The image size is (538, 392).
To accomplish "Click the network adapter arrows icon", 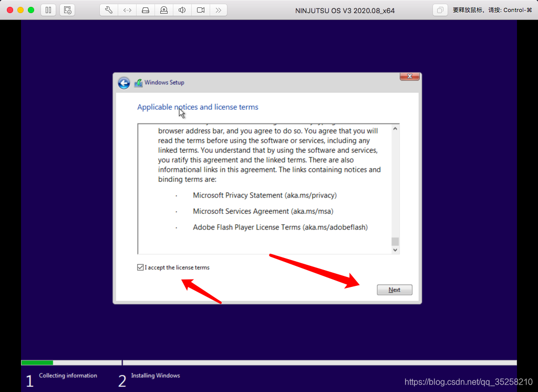I will tap(127, 11).
